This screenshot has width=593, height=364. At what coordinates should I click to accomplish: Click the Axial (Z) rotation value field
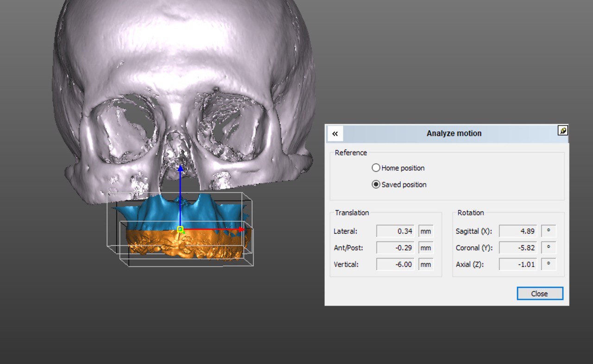tap(518, 264)
